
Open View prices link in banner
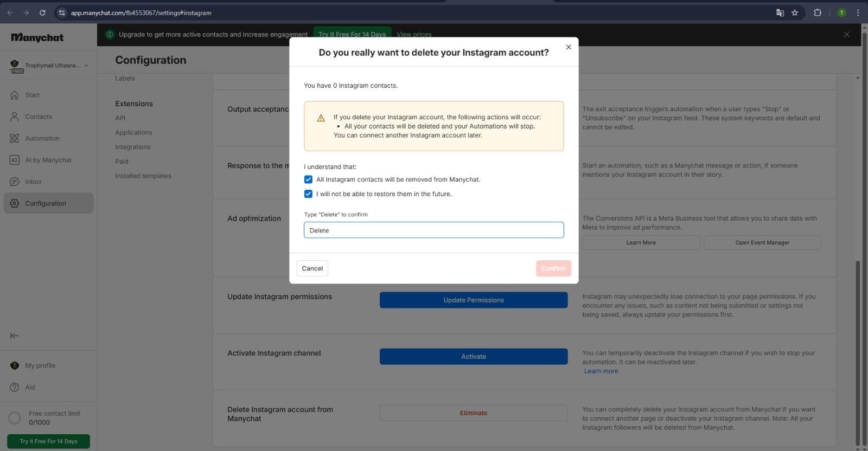[x=414, y=34]
